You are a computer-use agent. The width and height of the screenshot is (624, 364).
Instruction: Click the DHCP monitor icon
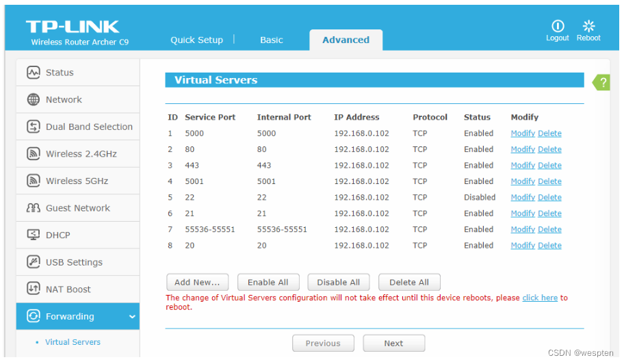pos(34,235)
